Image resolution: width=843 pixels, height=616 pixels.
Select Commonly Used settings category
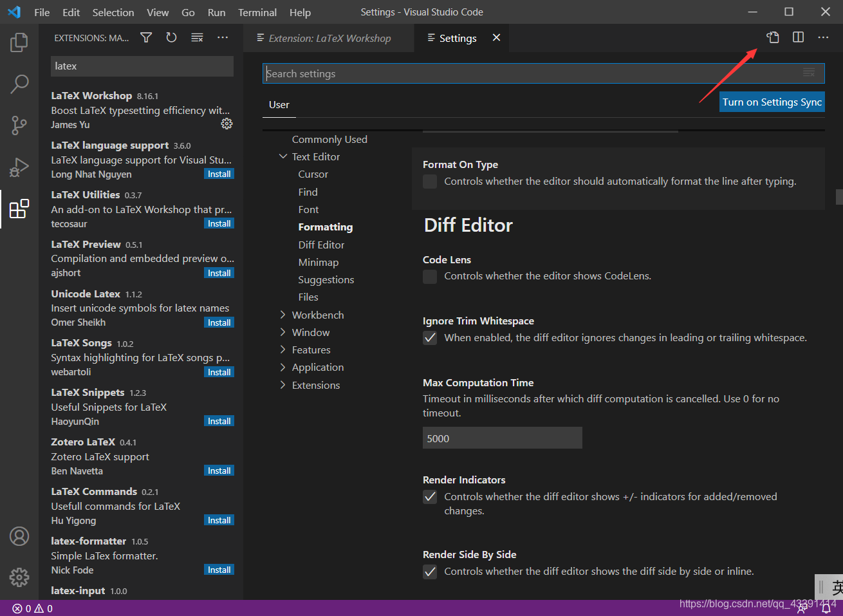329,139
